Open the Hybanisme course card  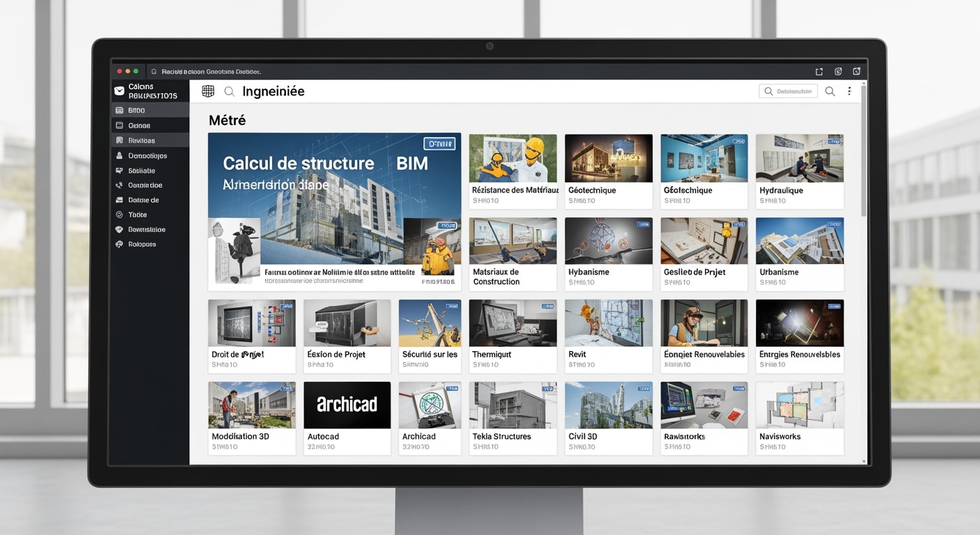[x=608, y=254]
